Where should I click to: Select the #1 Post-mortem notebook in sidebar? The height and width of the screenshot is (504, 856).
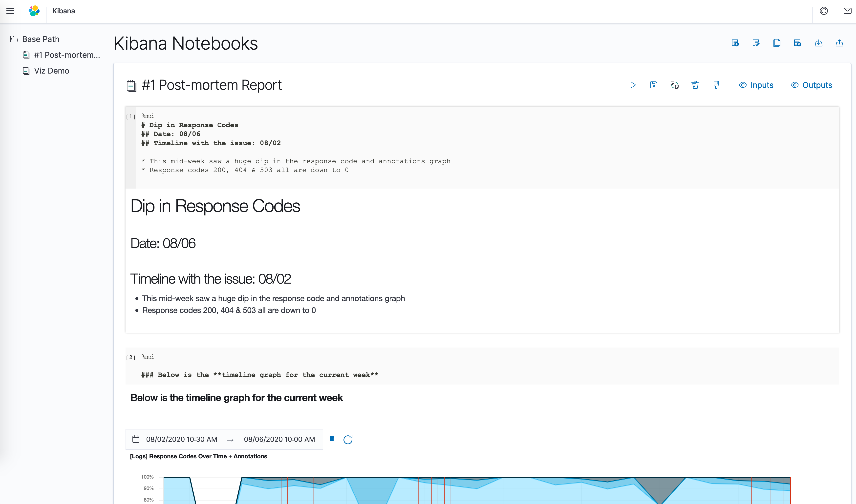(61, 55)
